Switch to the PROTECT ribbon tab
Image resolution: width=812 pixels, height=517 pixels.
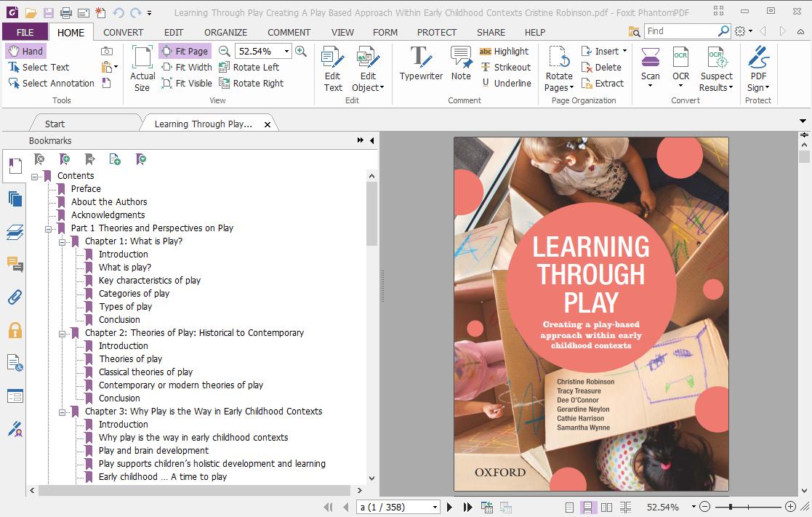coord(437,32)
